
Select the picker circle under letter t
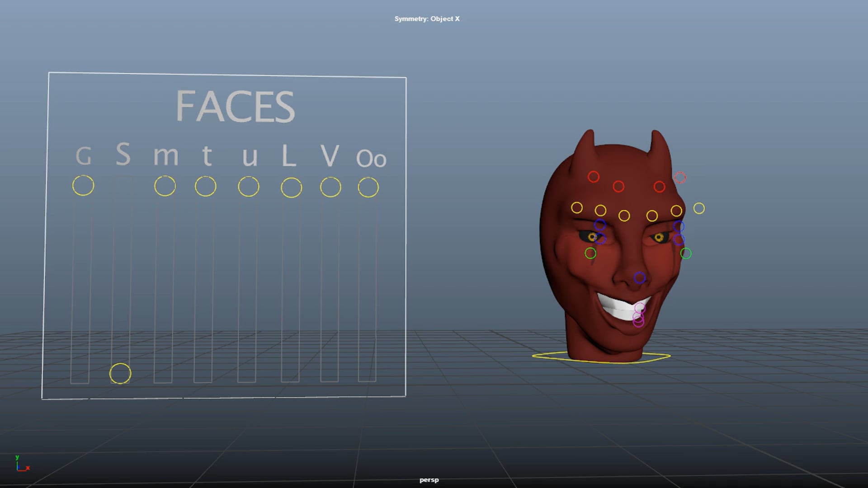[x=205, y=185]
